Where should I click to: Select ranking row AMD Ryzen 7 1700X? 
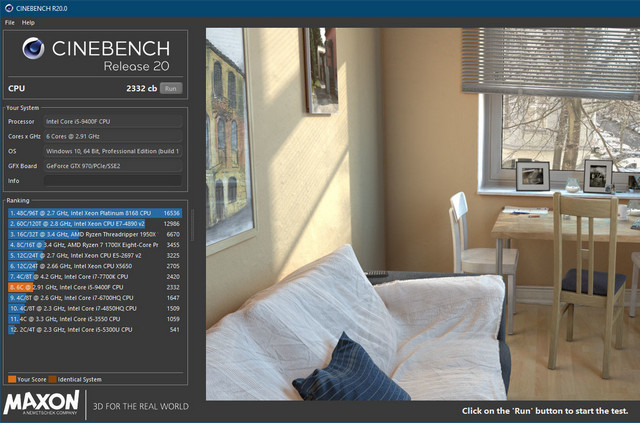95,245
